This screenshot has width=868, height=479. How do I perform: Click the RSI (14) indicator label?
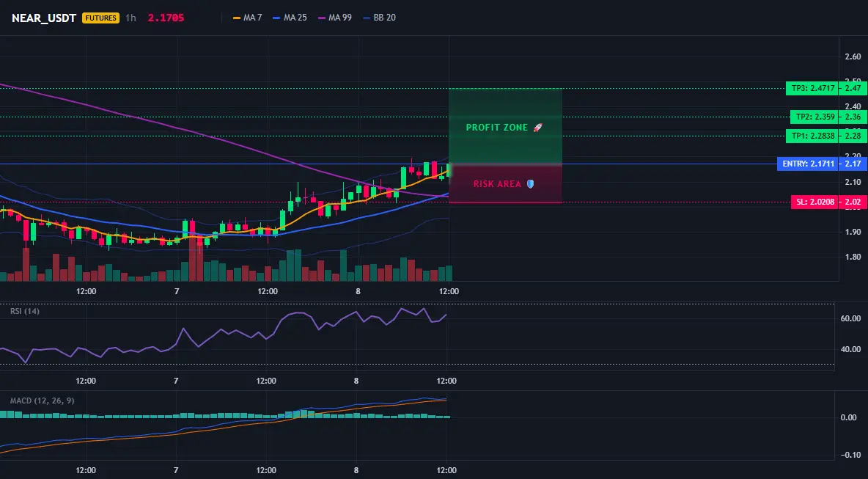pyautogui.click(x=25, y=311)
